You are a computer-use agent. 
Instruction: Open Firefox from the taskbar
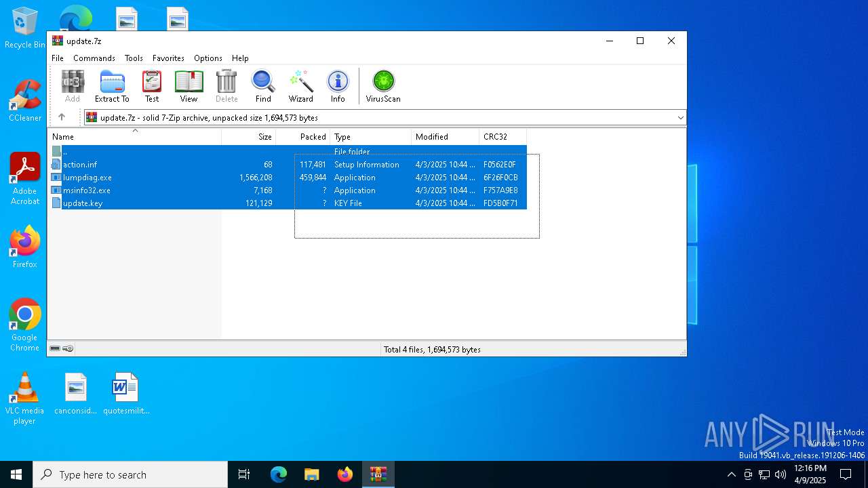tap(345, 474)
